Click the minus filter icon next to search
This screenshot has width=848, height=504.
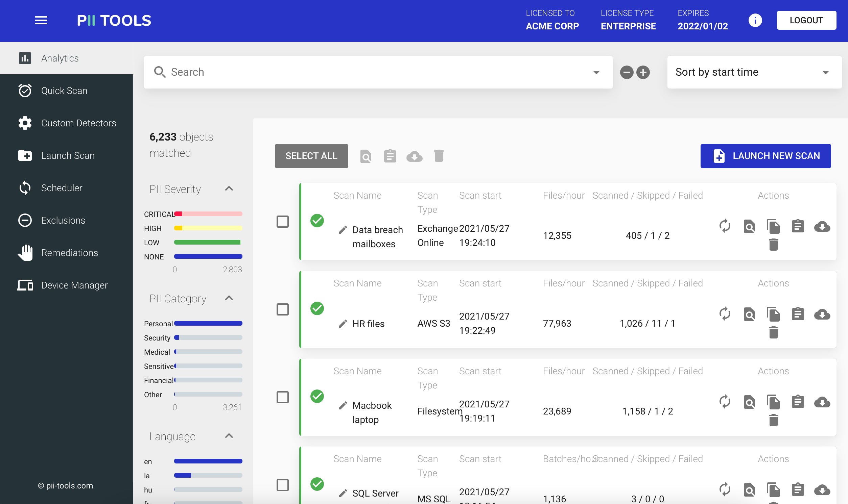tap(627, 72)
